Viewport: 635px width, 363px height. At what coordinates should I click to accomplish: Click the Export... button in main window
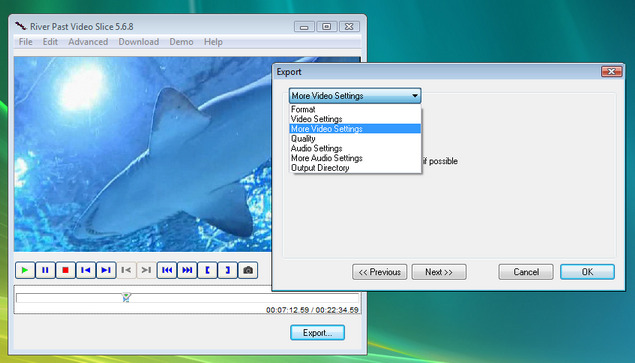pos(318,333)
